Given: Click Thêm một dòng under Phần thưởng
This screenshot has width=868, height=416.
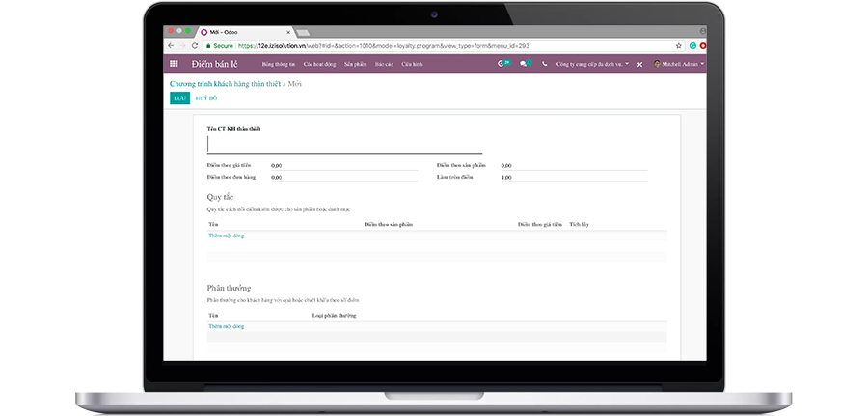Looking at the screenshot, I should pos(226,326).
